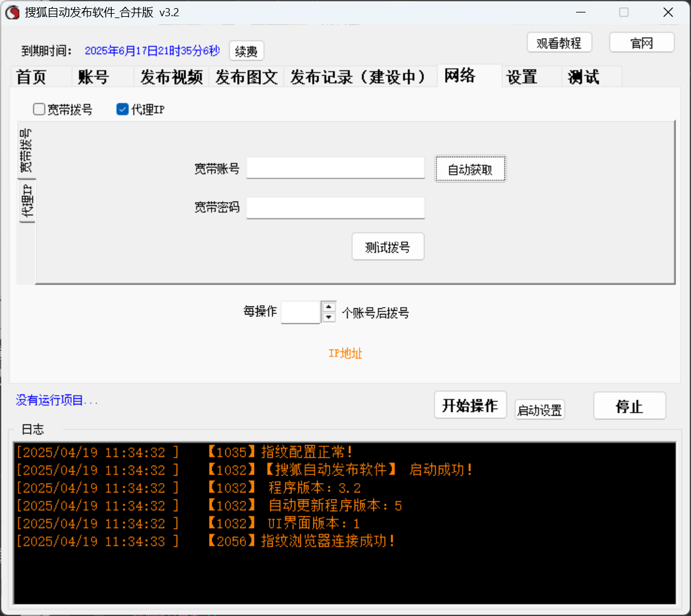691x616 pixels.
Task: Focus the 宽带密码 input field
Action: pyautogui.click(x=335, y=208)
